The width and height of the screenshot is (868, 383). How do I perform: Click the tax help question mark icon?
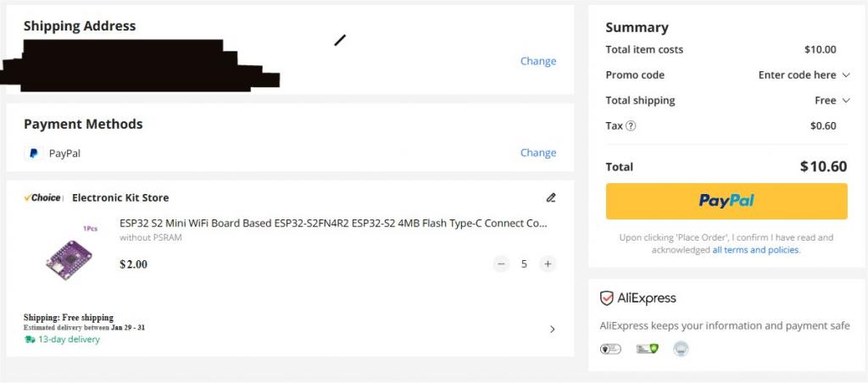tap(631, 126)
